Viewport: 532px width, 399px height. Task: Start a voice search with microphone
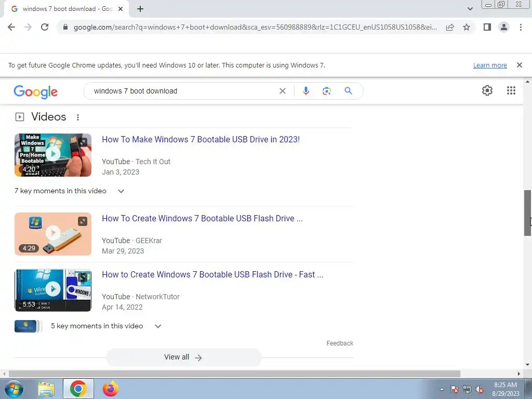pos(305,91)
